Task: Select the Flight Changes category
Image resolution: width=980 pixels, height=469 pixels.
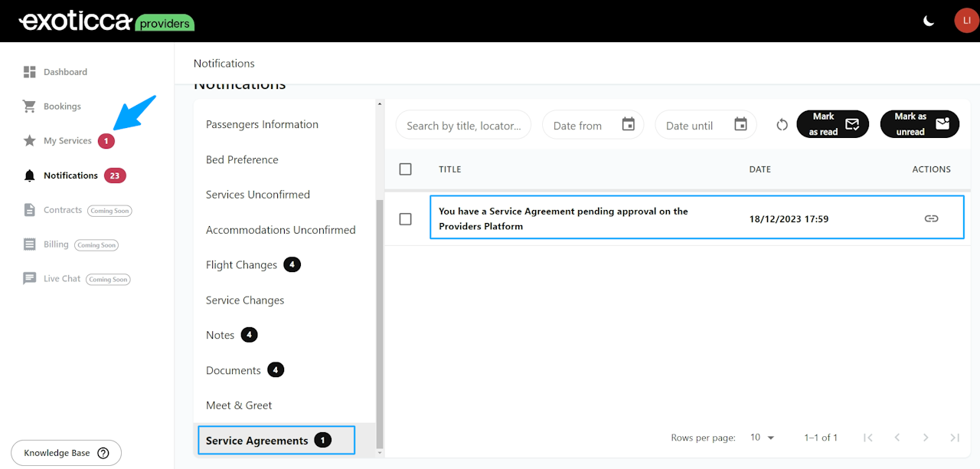Action: point(242,265)
